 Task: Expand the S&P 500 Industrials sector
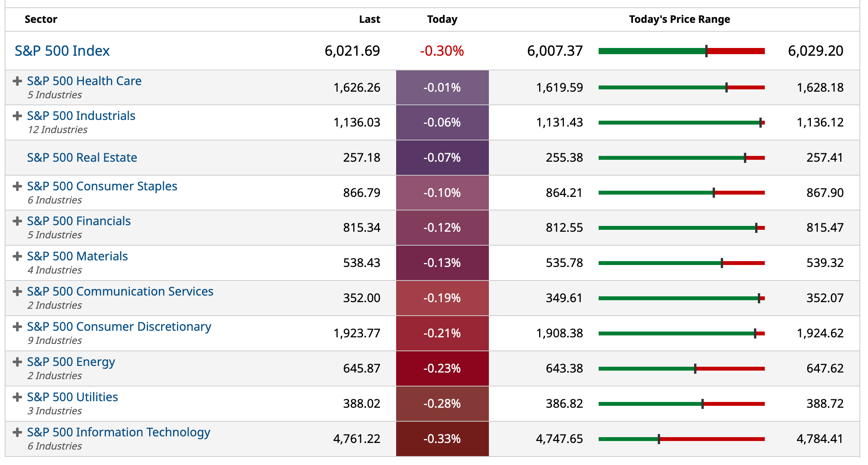pyautogui.click(x=17, y=116)
